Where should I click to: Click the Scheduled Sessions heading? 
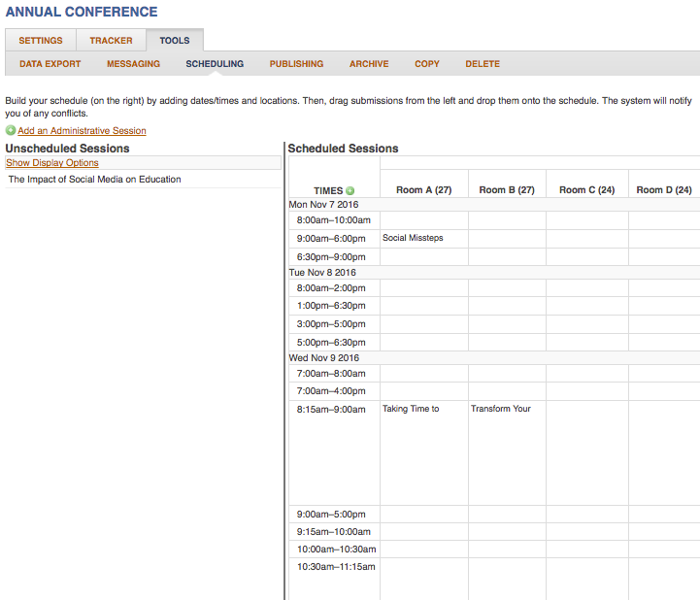(x=343, y=149)
